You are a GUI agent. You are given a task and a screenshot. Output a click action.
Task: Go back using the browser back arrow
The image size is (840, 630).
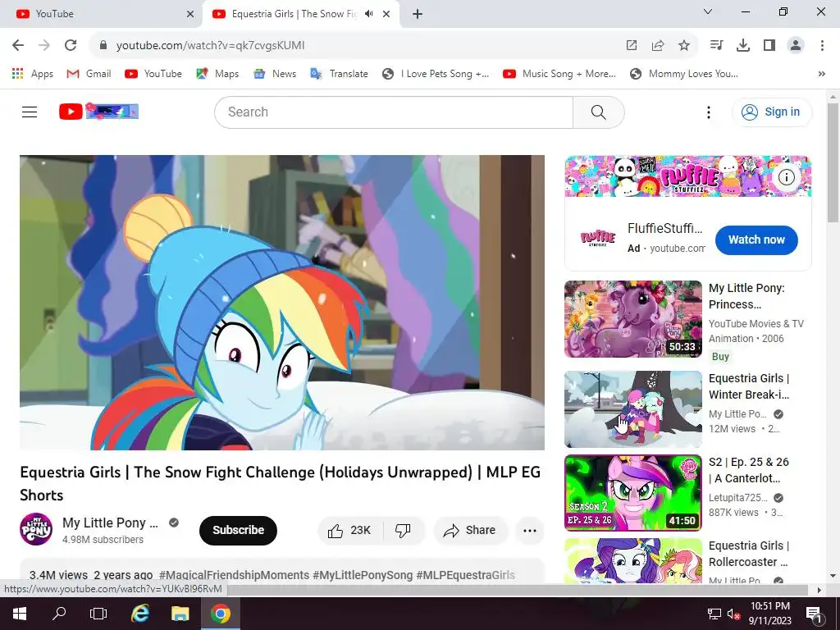tap(18, 46)
